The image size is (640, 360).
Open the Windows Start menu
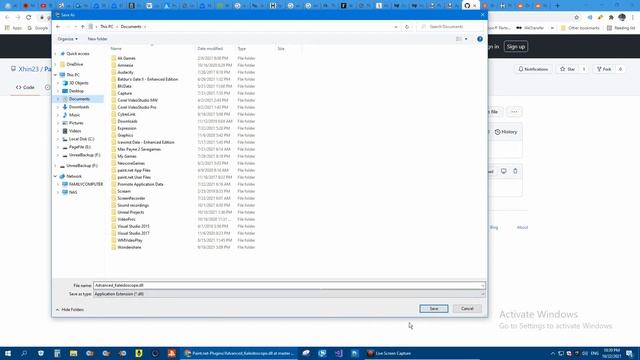pos(8,353)
